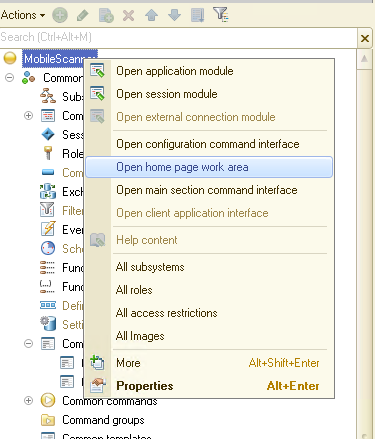Select the Common commands tree item
Screen dimensions: 375x439
110,401
